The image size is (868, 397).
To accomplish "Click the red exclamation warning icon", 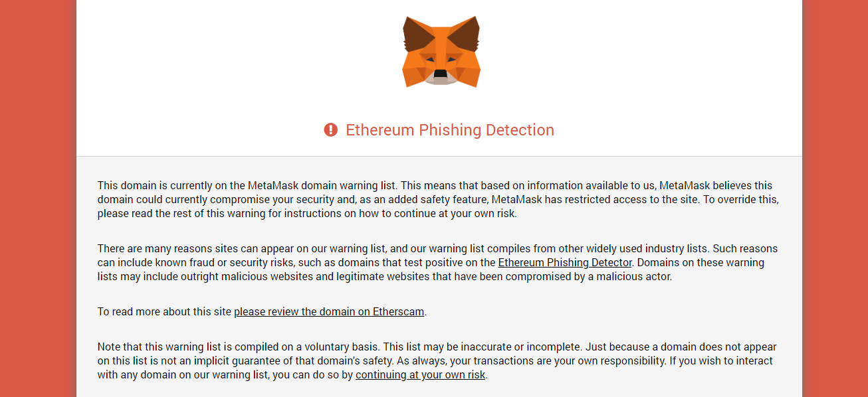I will point(331,130).
